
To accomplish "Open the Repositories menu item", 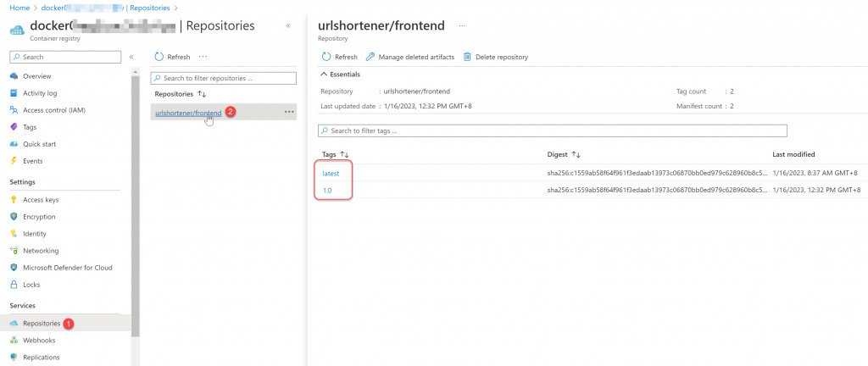I will (42, 324).
